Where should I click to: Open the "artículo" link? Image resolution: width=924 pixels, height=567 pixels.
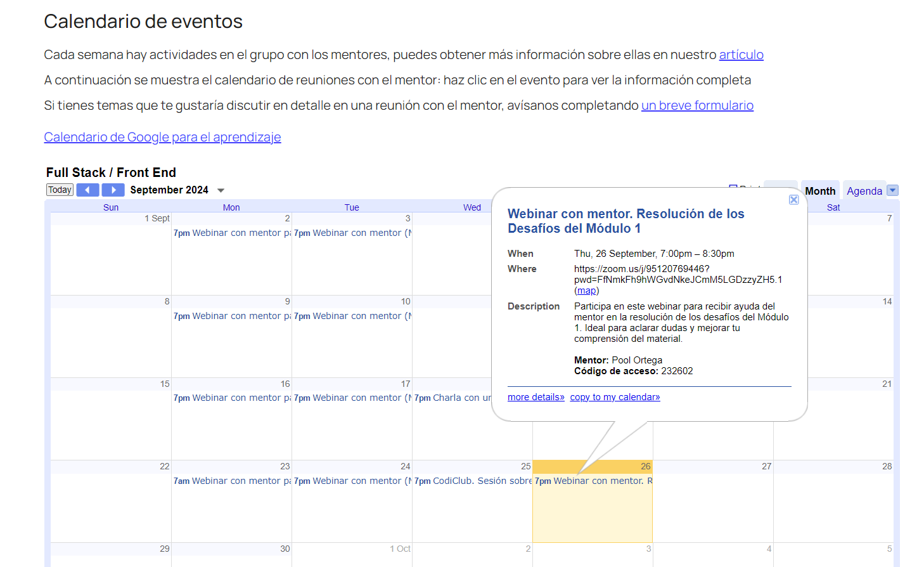tap(741, 55)
